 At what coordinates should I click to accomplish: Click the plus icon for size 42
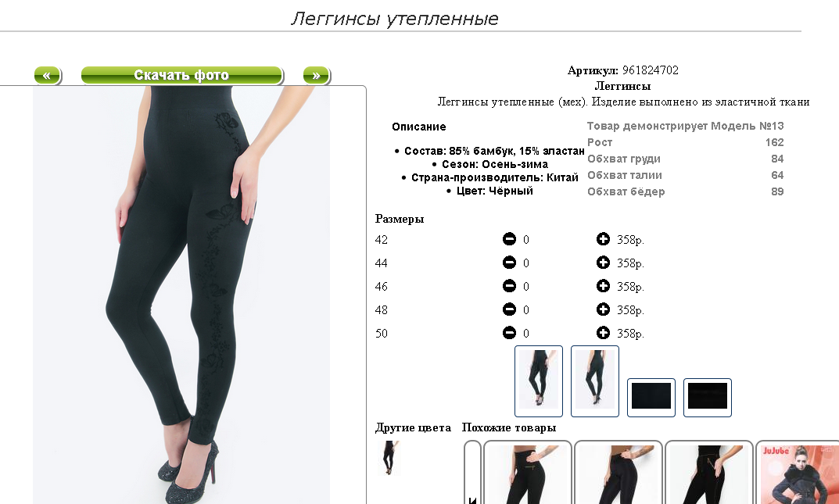tap(603, 239)
